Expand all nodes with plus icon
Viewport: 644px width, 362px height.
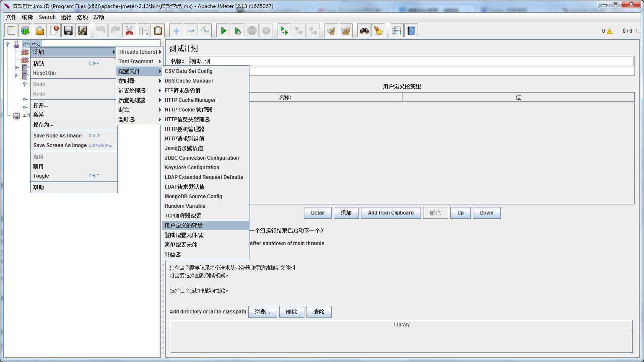tap(177, 31)
